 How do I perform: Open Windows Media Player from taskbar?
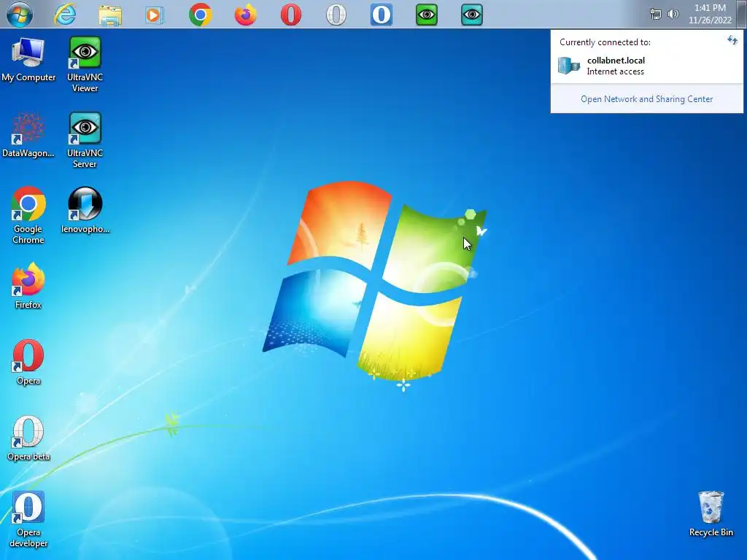155,15
